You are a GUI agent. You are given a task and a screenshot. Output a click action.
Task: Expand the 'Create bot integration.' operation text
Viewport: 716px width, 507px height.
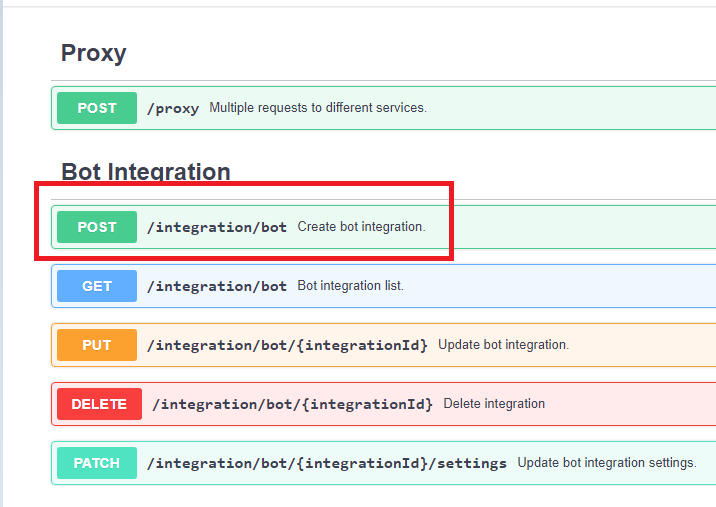tap(361, 227)
